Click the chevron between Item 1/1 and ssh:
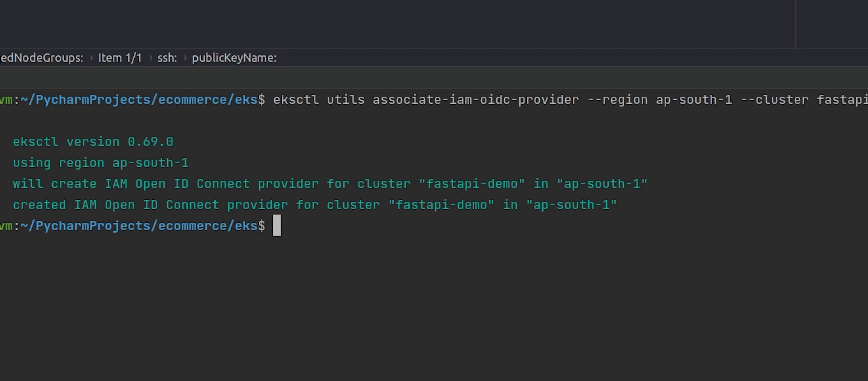Screen dimensions: 868x381 pyautogui.click(x=150, y=58)
